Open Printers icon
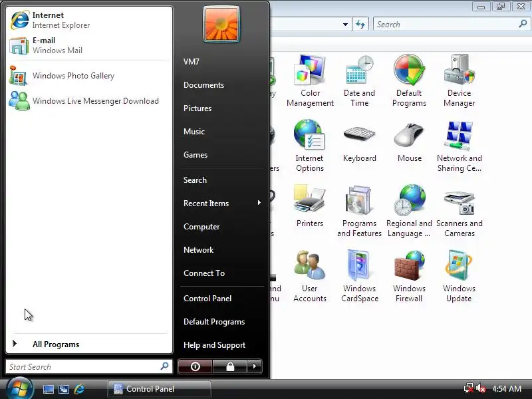Viewport: 532px width, 399px height. click(x=309, y=206)
